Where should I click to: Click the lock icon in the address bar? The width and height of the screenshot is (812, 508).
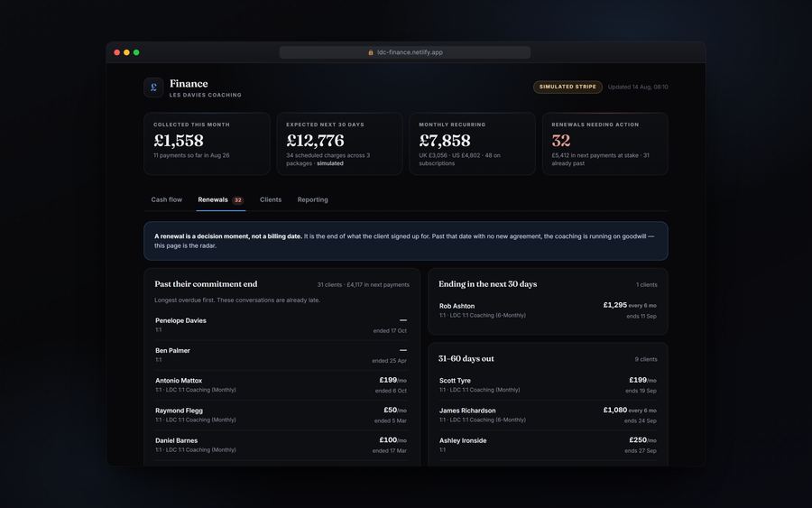point(371,52)
